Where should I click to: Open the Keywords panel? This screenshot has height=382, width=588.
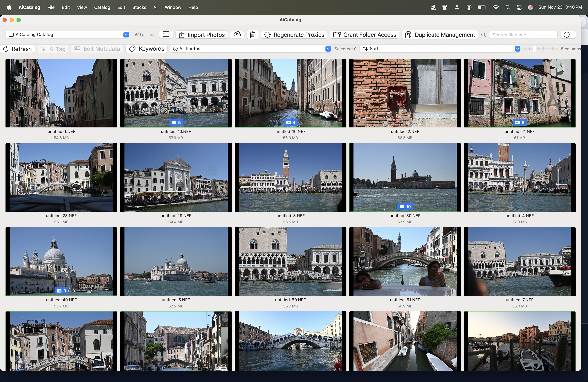[x=147, y=49]
